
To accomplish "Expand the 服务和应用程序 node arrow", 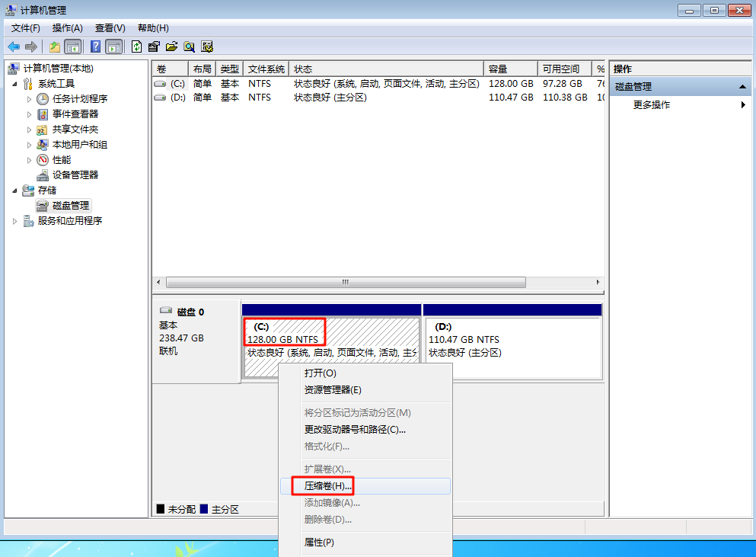I will tap(15, 221).
